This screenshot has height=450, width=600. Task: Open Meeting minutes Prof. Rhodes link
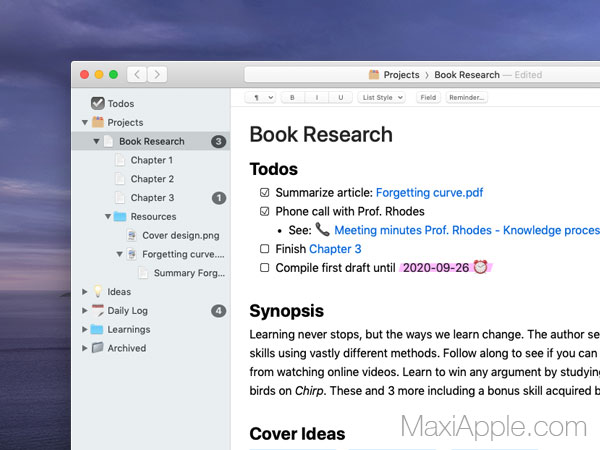(467, 230)
